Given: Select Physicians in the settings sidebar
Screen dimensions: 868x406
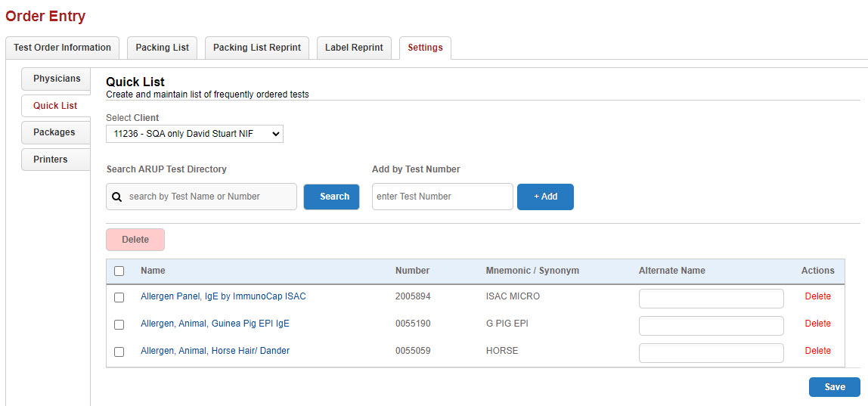Looking at the screenshot, I should (x=57, y=79).
